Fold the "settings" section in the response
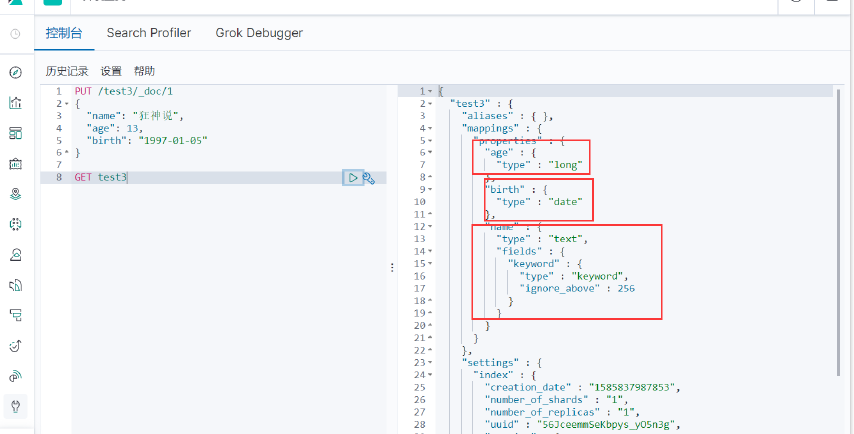Screen dimensions: 854x434 click(431, 362)
